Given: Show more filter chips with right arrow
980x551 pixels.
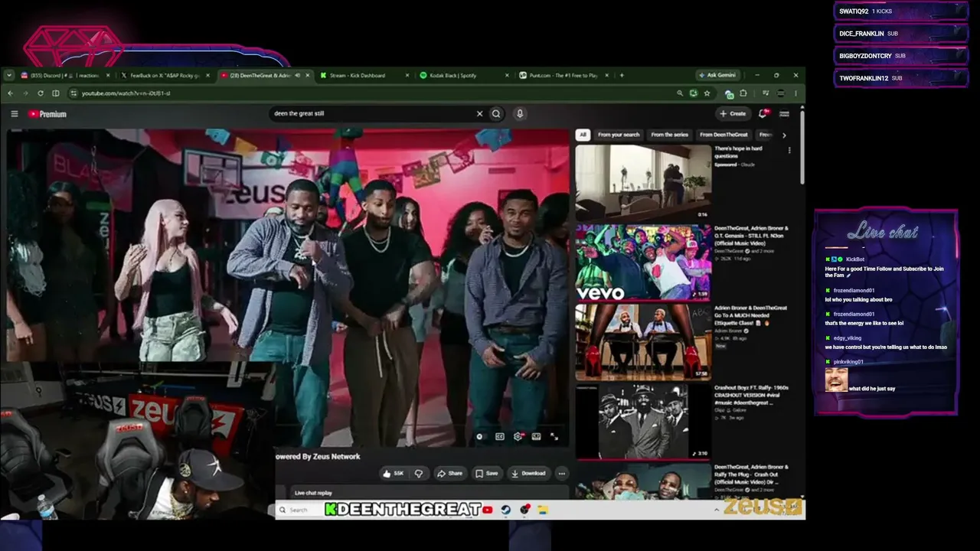Looking at the screenshot, I should (x=783, y=135).
